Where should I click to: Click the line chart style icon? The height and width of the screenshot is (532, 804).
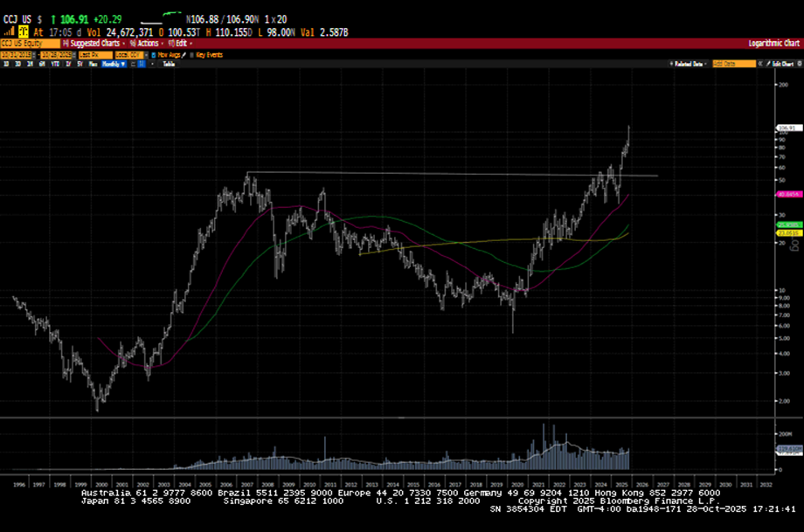(132, 64)
